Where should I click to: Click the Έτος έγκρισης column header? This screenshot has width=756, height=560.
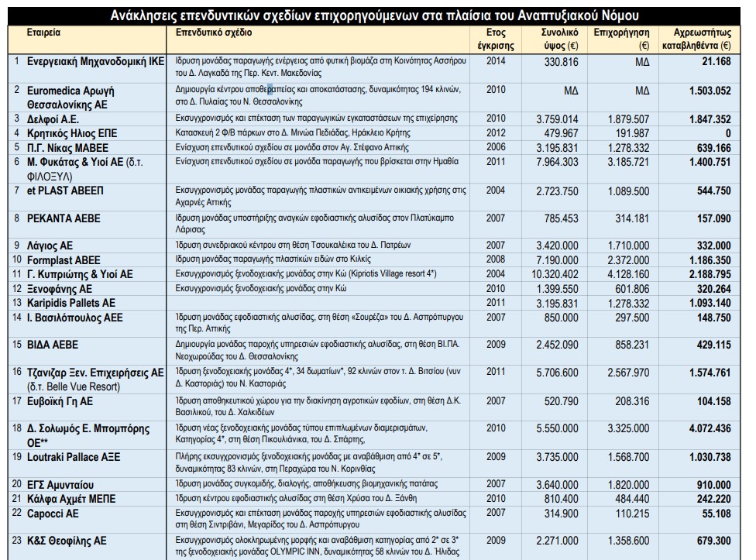pyautogui.click(x=496, y=40)
